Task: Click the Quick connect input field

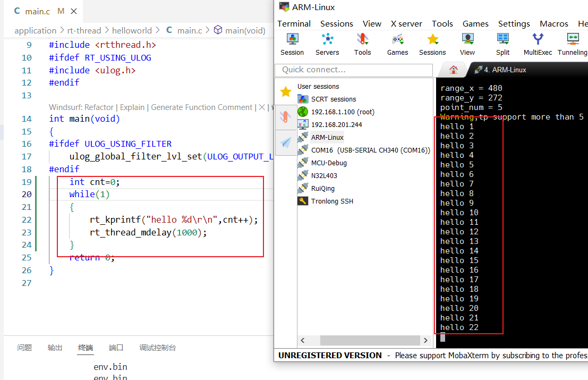Action: coord(354,70)
